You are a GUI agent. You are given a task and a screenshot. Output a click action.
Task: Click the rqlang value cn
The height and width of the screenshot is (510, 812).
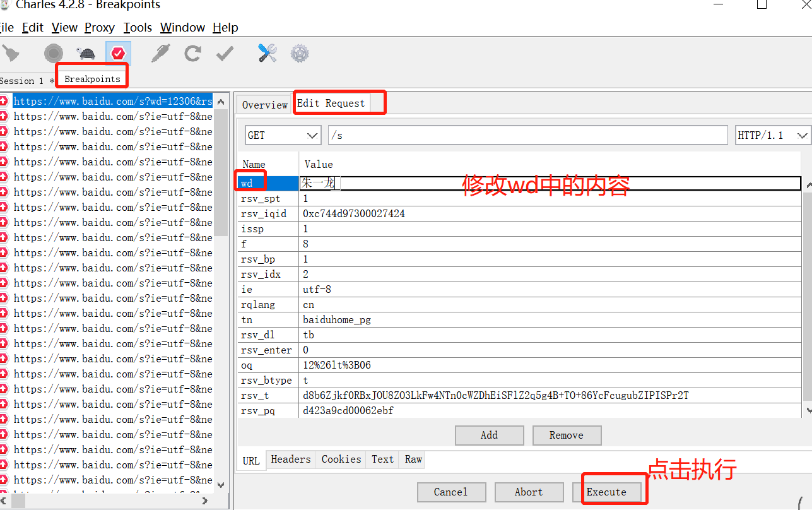[x=309, y=304]
